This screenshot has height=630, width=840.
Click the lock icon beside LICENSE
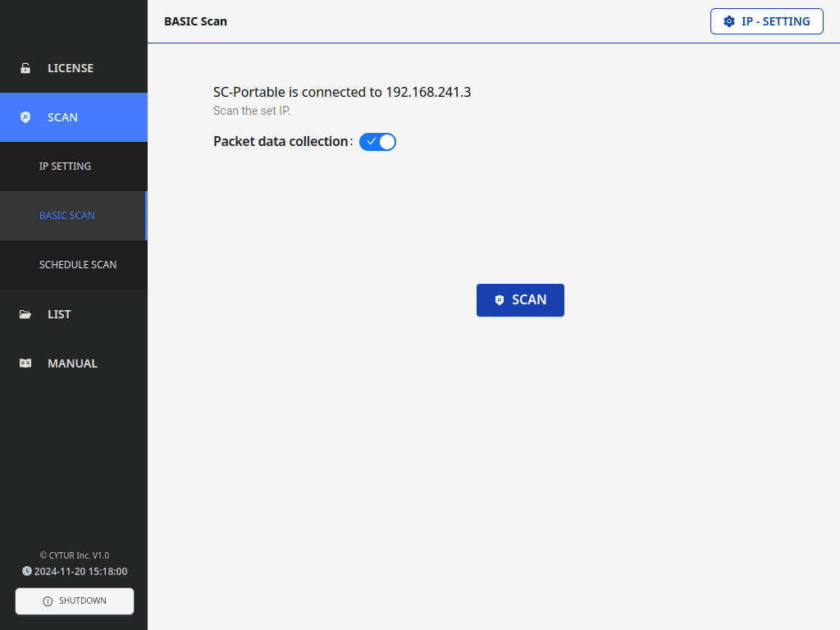tap(25, 68)
